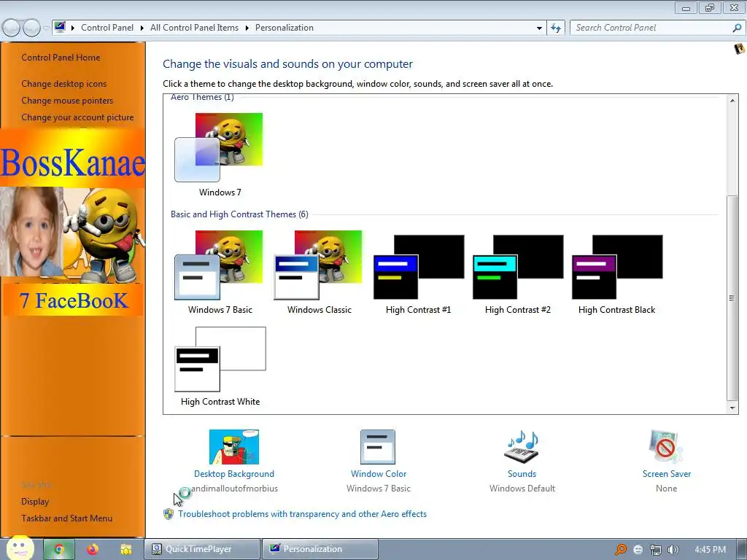Open the Start button smiley orb
The width and height of the screenshot is (747, 560).
point(20,548)
